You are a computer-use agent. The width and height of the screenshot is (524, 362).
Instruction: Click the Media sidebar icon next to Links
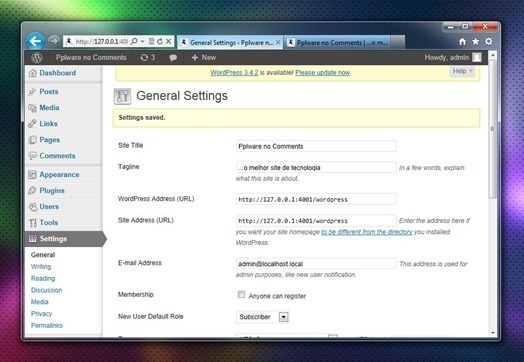(32, 108)
